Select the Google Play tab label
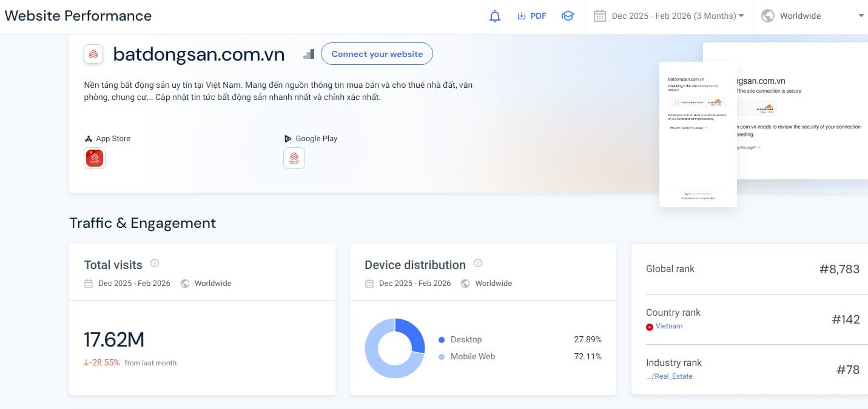The height and width of the screenshot is (409, 868). pos(316,138)
